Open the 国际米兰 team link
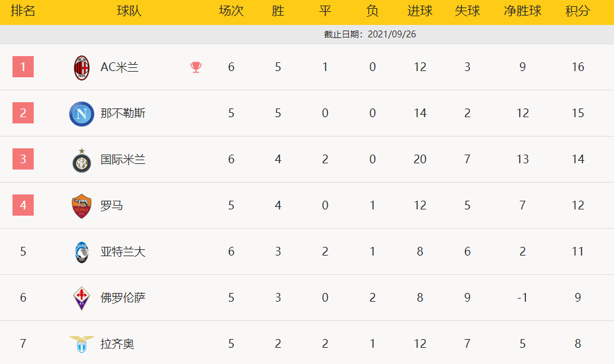Viewport: 614px width, 364px height. point(123,160)
